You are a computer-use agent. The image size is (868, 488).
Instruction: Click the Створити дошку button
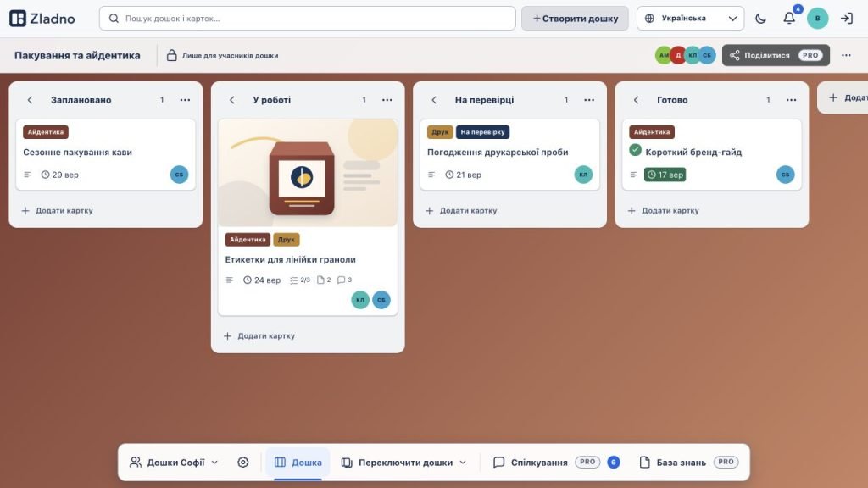(576, 19)
